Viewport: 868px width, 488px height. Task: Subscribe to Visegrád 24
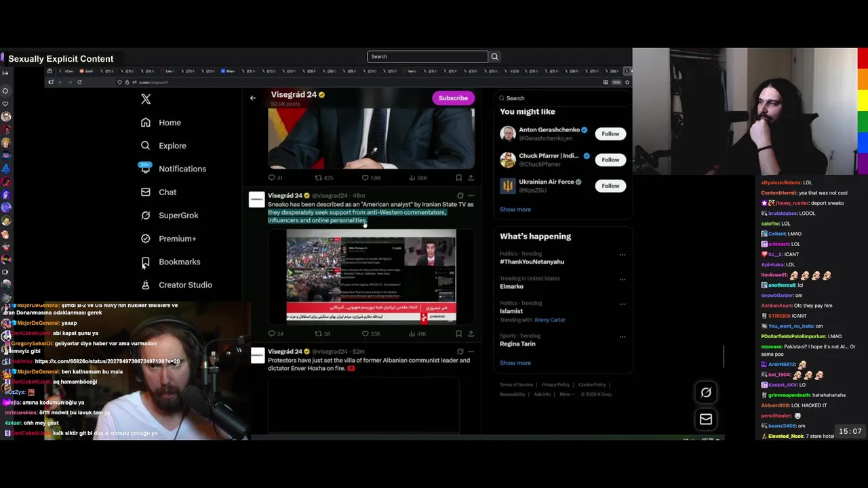[x=453, y=98]
